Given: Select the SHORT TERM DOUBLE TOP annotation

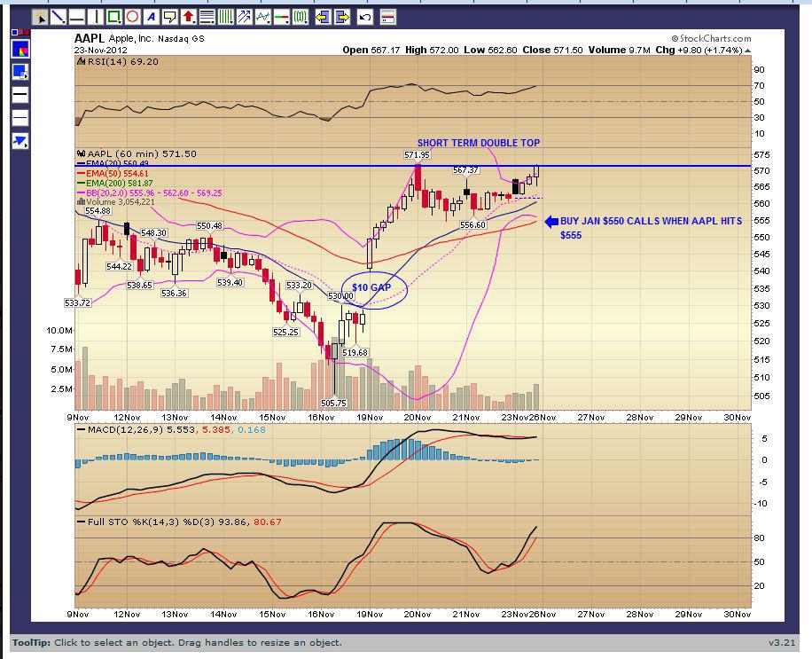Looking at the screenshot, I should click(479, 143).
